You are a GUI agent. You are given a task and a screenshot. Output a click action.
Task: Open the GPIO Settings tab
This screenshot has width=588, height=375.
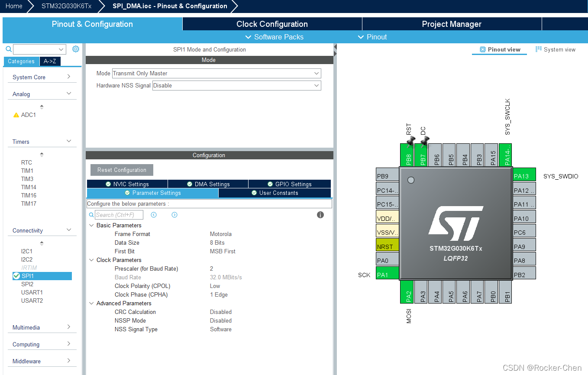tap(289, 184)
